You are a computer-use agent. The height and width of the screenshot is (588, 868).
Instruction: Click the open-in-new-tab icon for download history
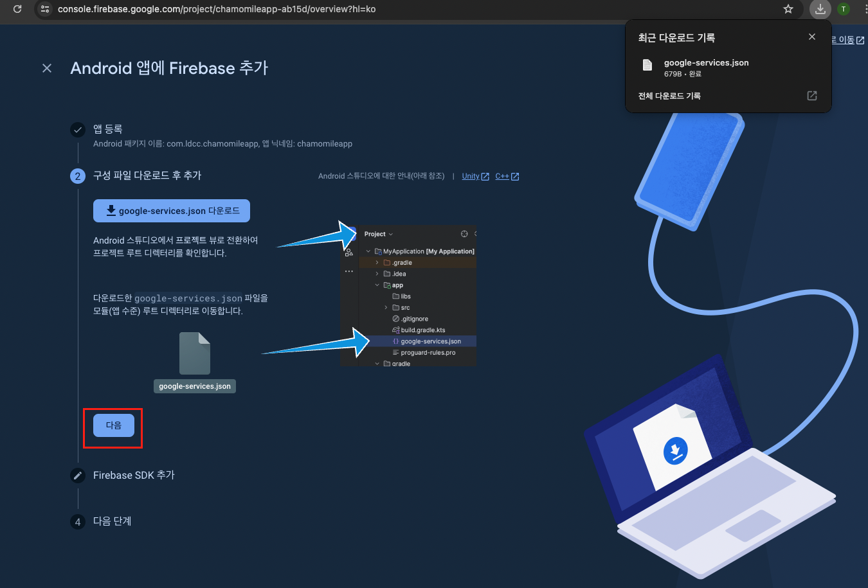click(x=812, y=96)
